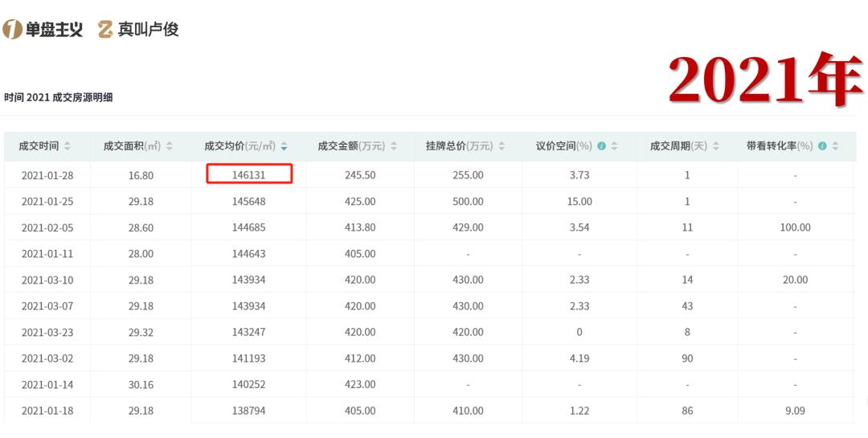Click the 单盘主义 logo
This screenshot has width=868, height=438.
43,30
